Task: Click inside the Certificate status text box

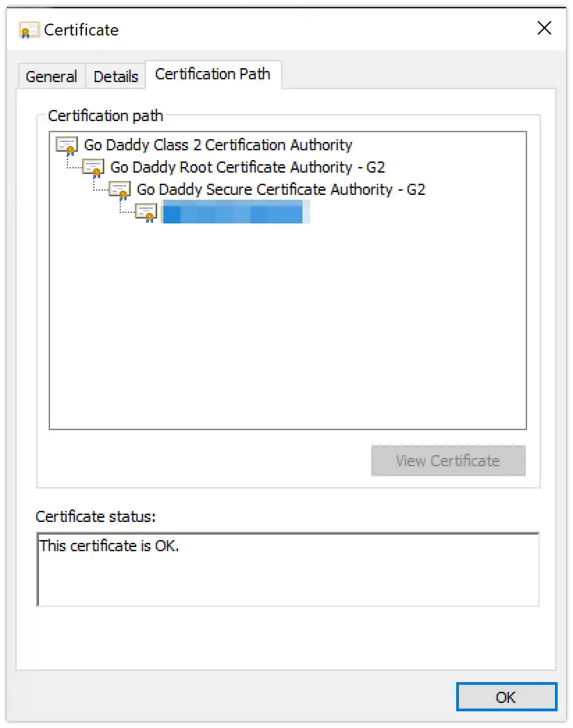Action: pyautogui.click(x=287, y=568)
